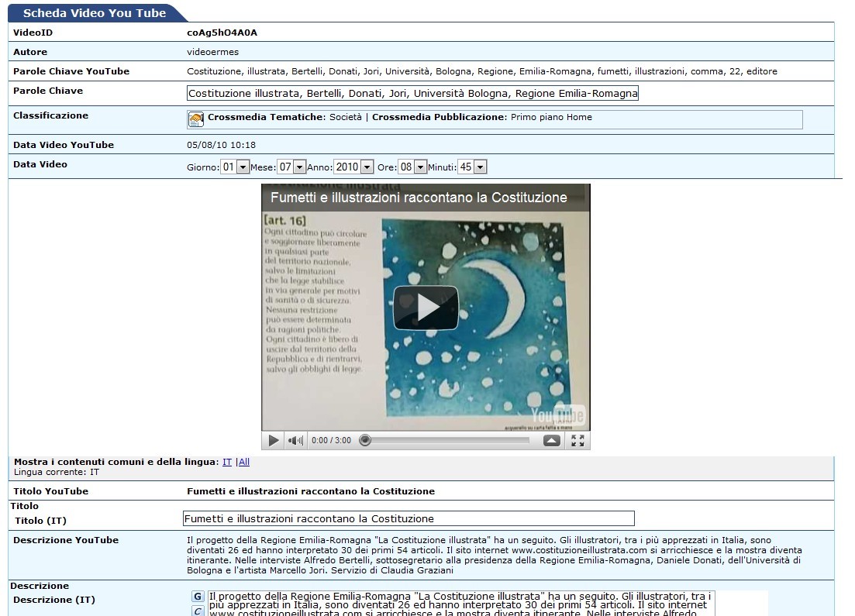Click the classification editor icon beside Crossmedia Tematiche
The image size is (855, 616).
click(196, 119)
